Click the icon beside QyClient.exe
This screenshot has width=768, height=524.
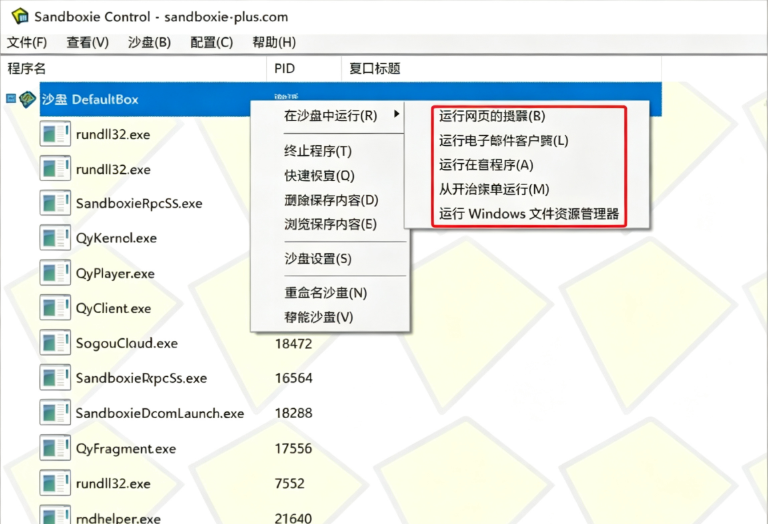tap(55, 308)
